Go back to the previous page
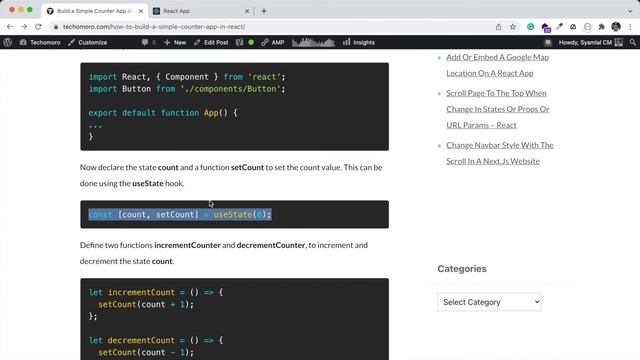The width and height of the screenshot is (640, 360). pos(10,27)
